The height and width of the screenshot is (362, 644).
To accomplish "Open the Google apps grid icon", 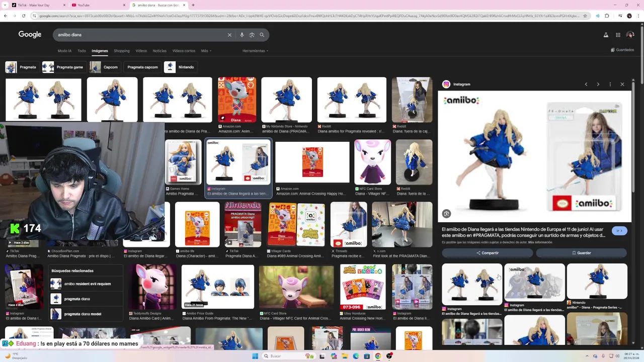I will pos(618,35).
